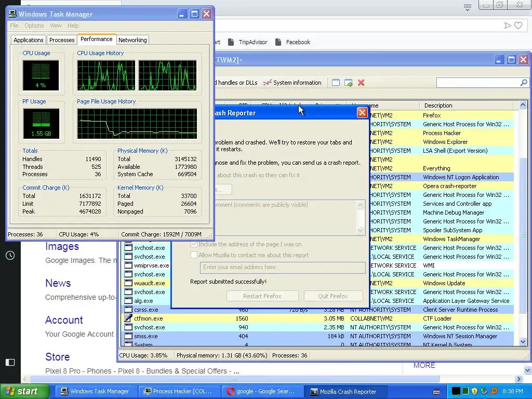
Task: Click Opera send arrow icon in address bar
Action: 507,25
